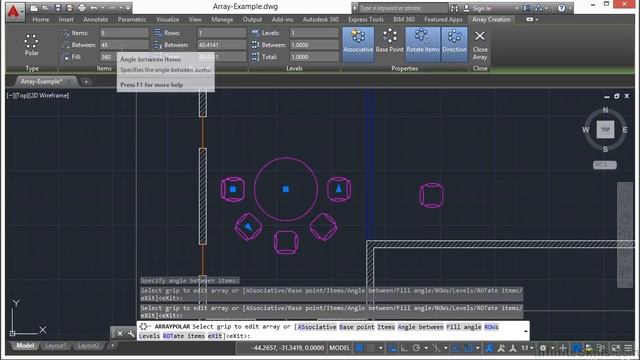
Task: Click the Undo arrow icon
Action: 94,8
